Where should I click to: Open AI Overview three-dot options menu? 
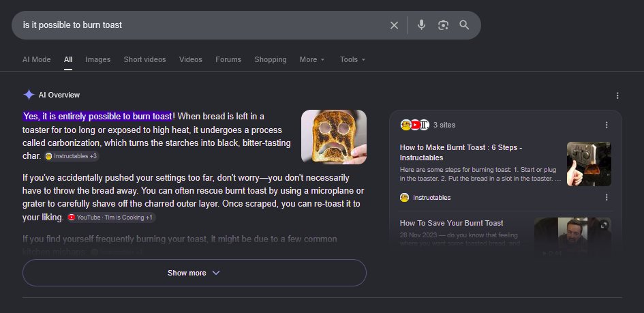[617, 95]
